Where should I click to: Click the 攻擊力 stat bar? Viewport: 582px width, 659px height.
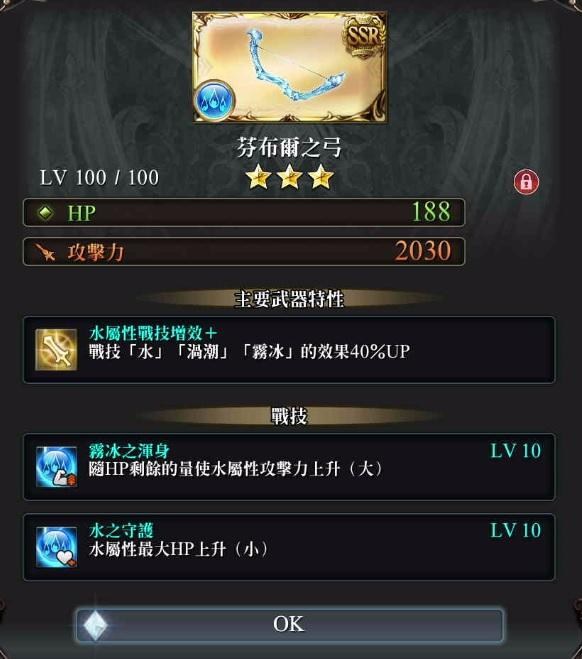coord(244,252)
